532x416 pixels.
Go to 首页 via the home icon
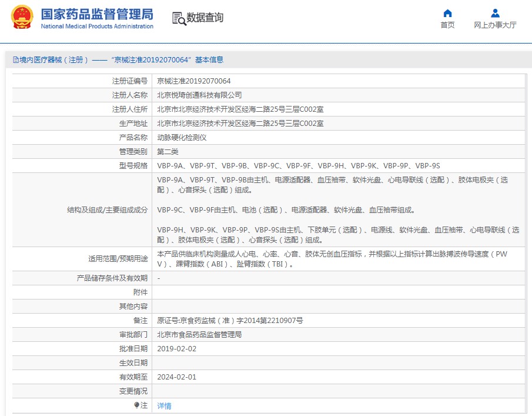[447, 14]
